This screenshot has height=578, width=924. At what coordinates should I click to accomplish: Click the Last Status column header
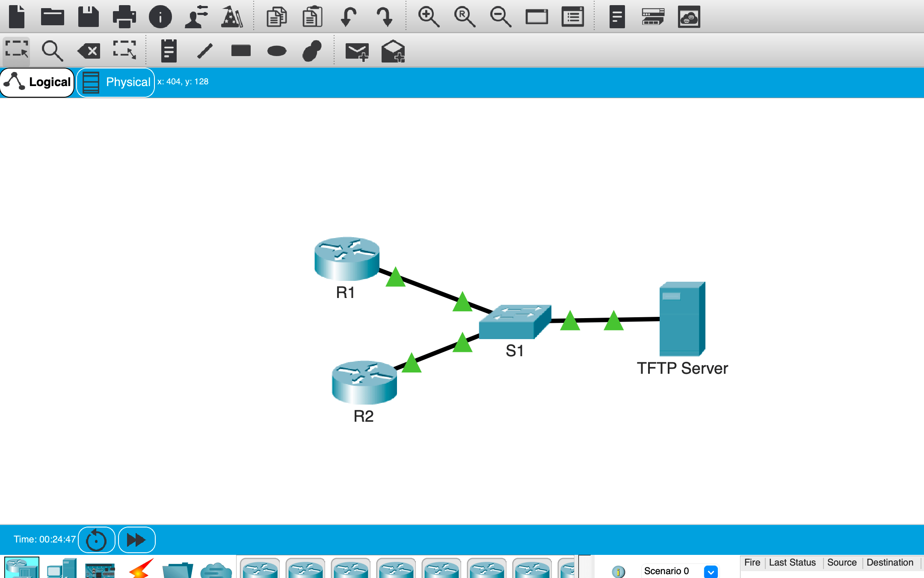point(792,563)
